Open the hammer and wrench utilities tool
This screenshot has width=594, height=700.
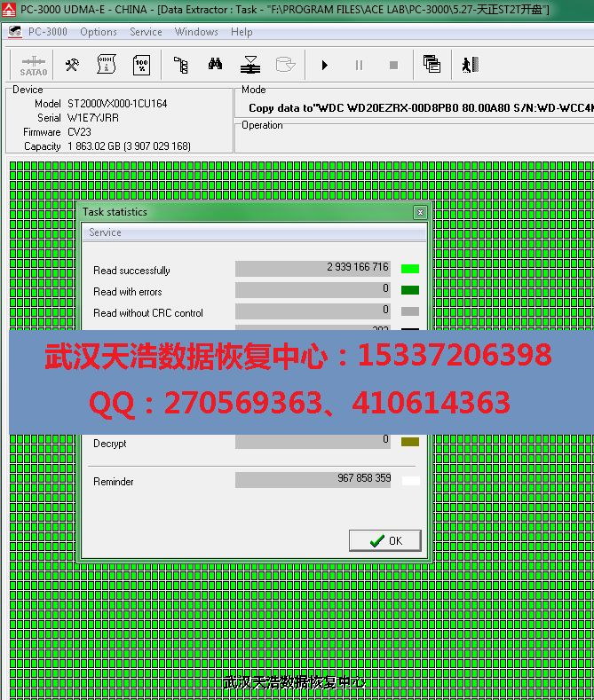72,65
